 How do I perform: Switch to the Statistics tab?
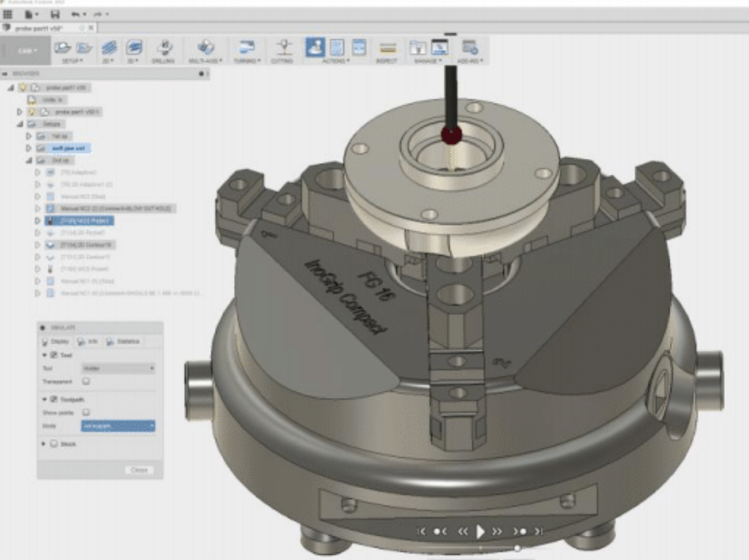(123, 341)
